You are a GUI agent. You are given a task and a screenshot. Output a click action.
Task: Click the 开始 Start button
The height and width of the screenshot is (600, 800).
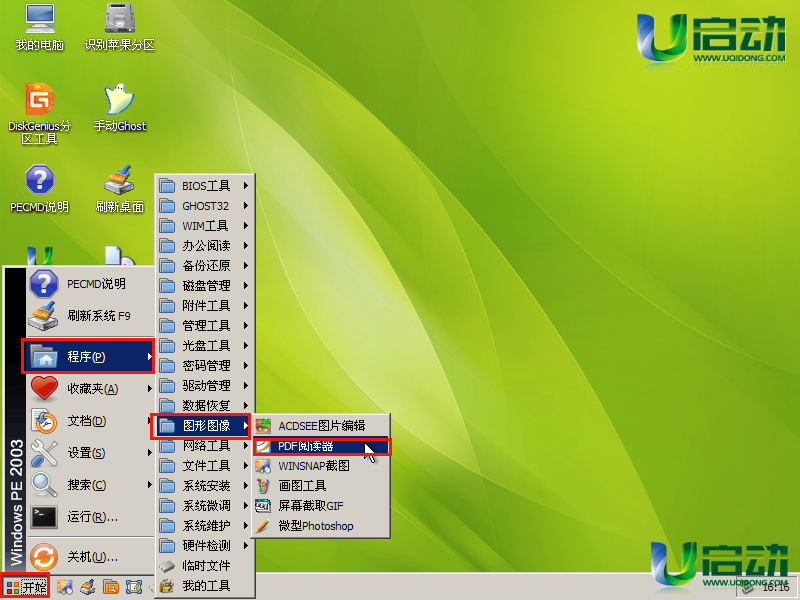click(x=26, y=587)
